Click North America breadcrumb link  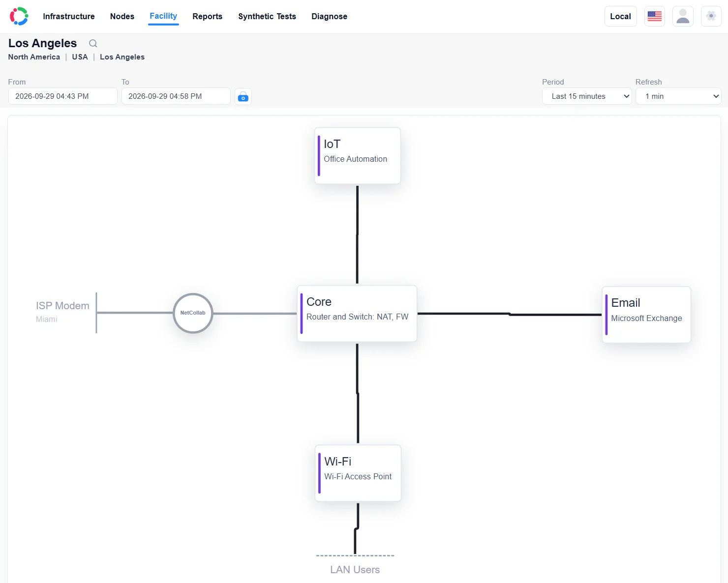34,57
